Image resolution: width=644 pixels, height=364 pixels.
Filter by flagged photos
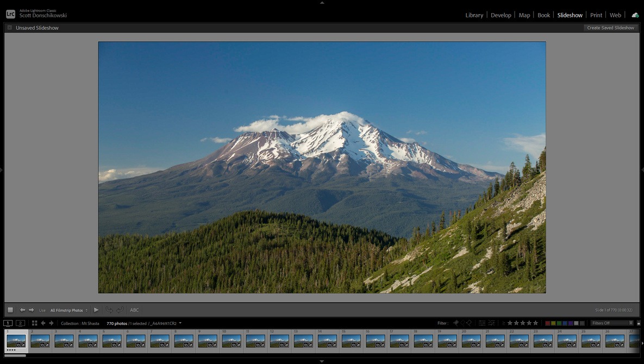click(455, 323)
